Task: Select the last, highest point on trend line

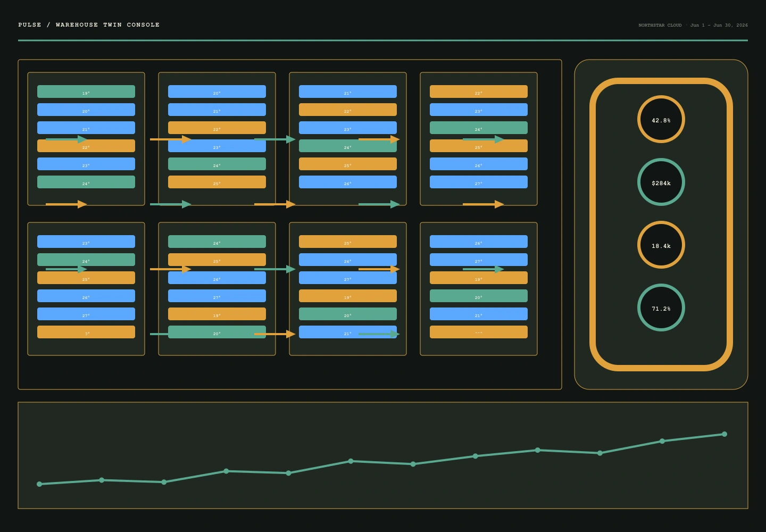Action: coord(725,434)
